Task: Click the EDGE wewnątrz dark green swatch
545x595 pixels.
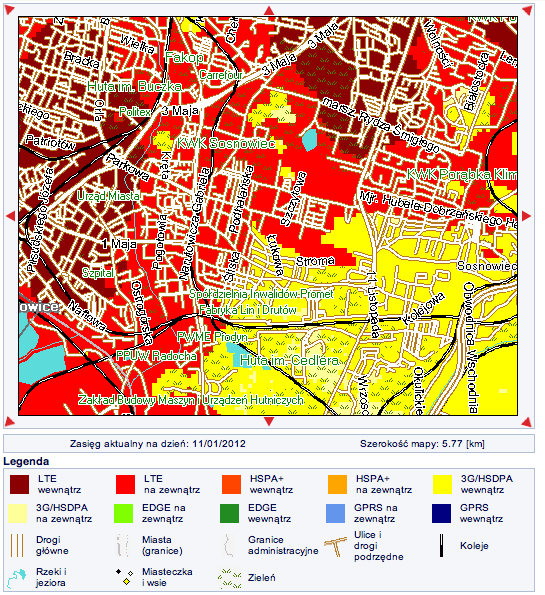Action: tap(230, 513)
